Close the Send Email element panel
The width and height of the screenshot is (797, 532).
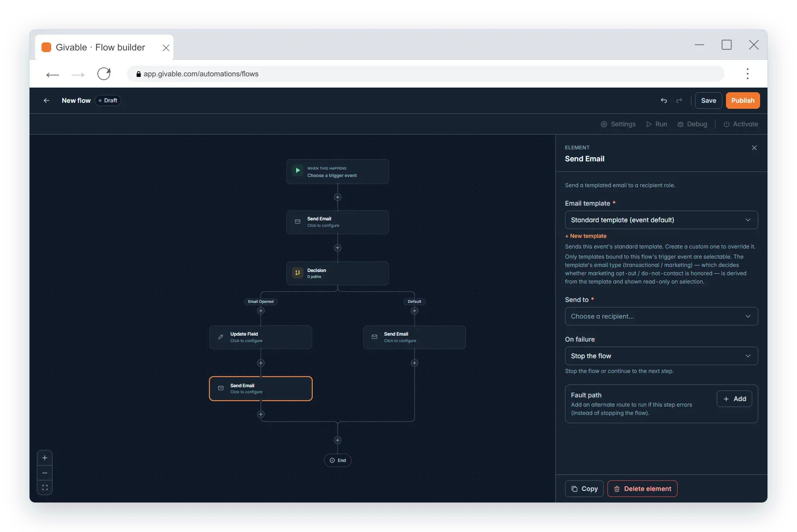(754, 148)
